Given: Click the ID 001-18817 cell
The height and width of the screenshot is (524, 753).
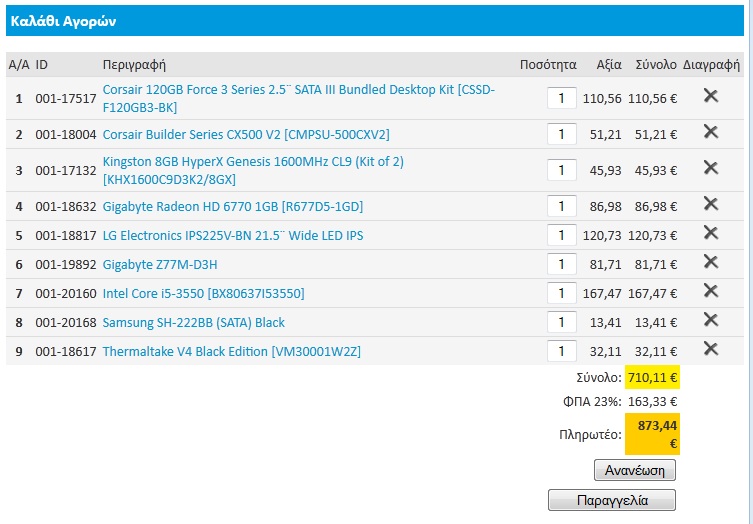Looking at the screenshot, I should 66,236.
